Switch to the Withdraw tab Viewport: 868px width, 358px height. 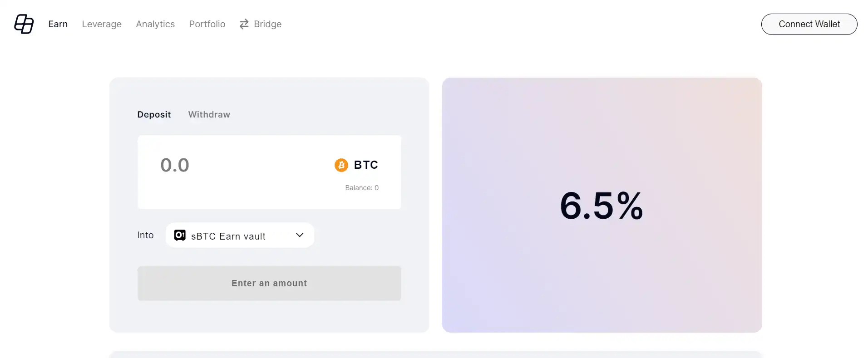(209, 114)
